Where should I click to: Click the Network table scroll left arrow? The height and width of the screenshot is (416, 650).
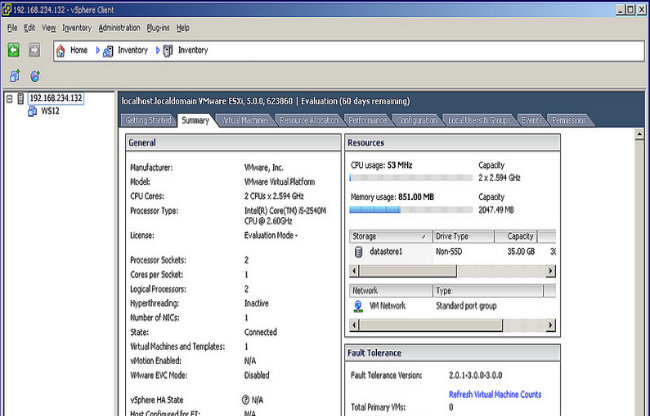[354, 325]
